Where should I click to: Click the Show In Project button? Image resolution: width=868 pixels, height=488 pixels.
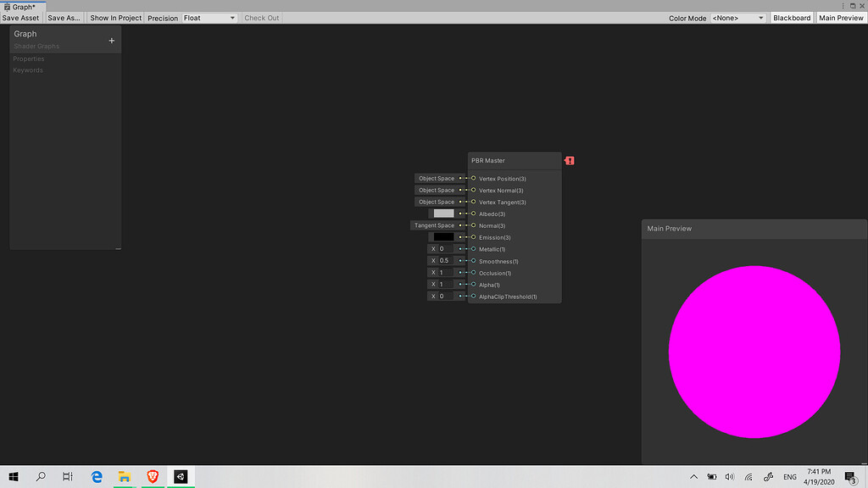[114, 17]
